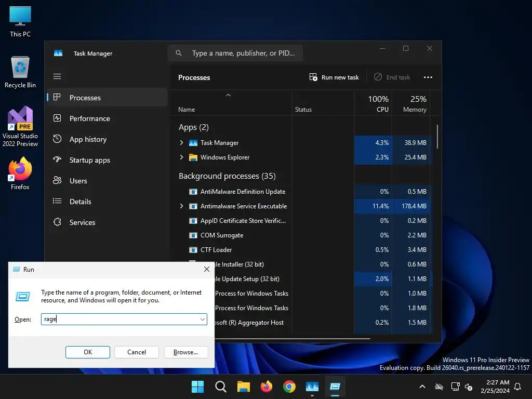Click Cancel in the Run dialog

pyautogui.click(x=137, y=352)
